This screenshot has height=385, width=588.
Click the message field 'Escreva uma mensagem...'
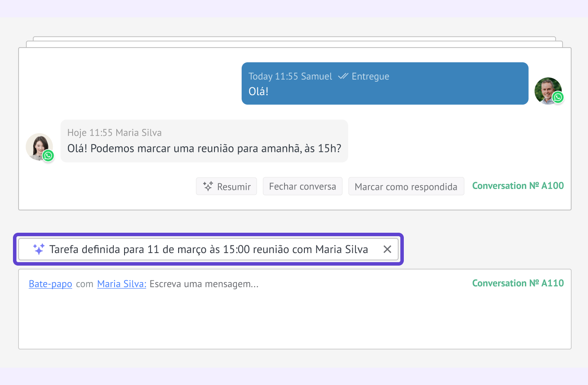pos(204,284)
